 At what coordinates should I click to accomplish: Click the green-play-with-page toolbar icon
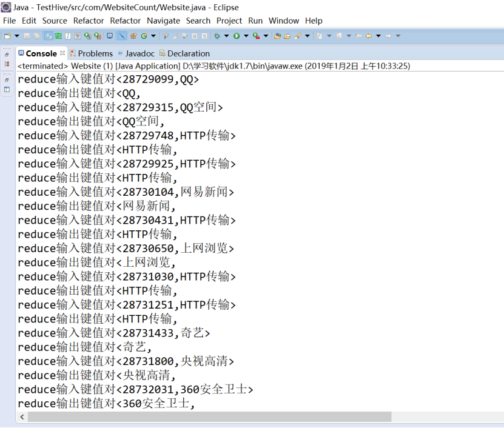click(87, 36)
